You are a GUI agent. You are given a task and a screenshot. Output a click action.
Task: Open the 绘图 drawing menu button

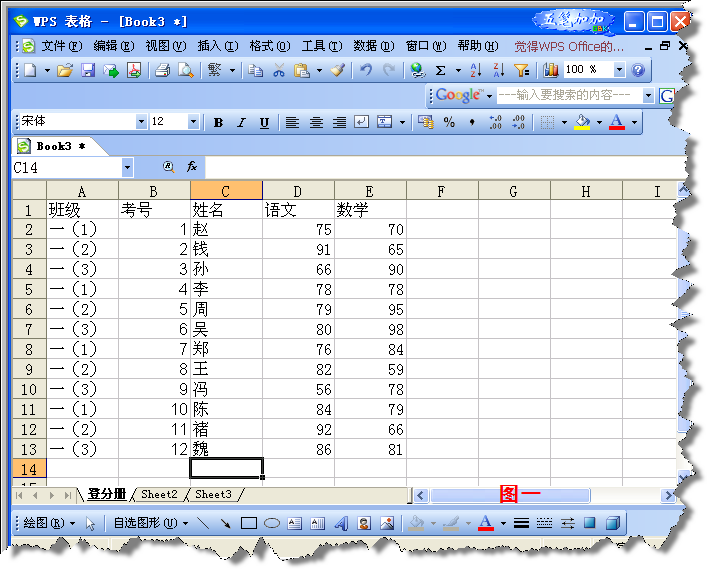tap(48, 523)
